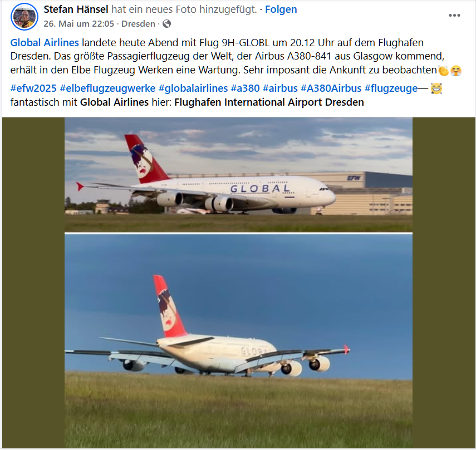Open the #a380 hashtag
The image size is (476, 450).
(246, 88)
